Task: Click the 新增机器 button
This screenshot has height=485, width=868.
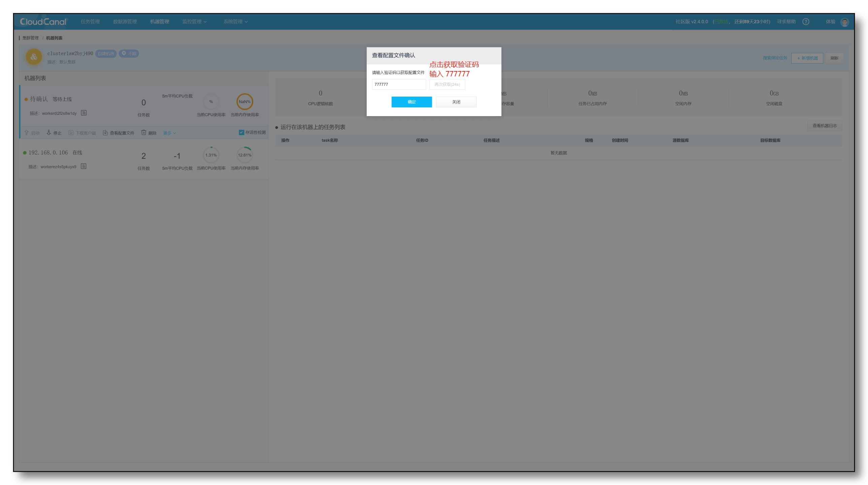Action: pos(807,58)
